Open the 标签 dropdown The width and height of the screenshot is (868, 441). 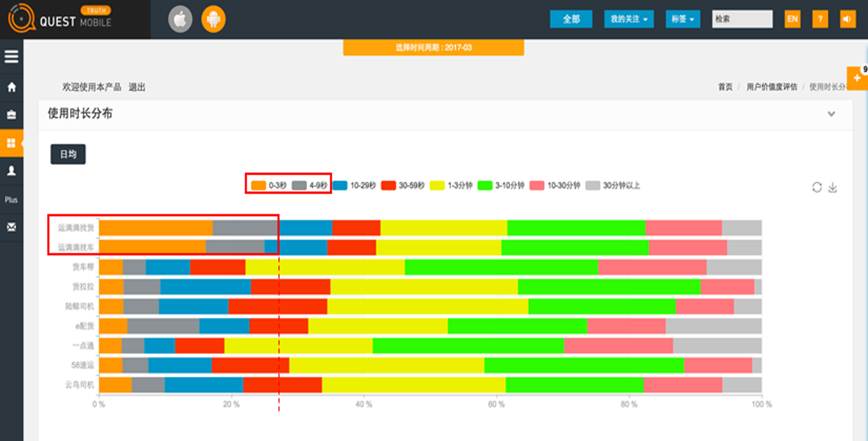(682, 19)
